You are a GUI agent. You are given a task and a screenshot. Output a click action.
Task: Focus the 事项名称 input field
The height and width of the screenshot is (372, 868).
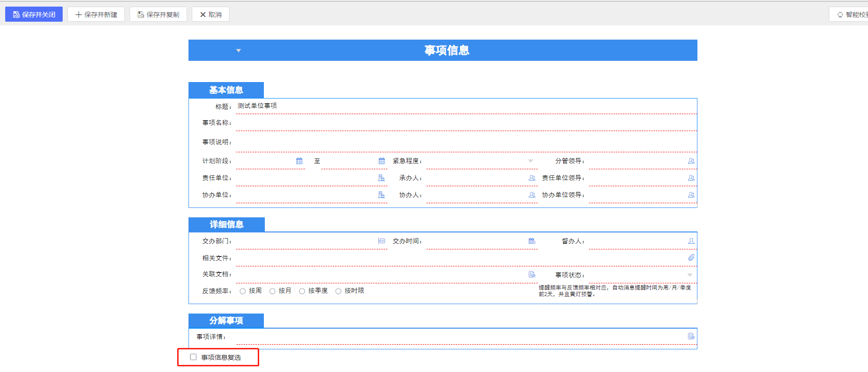pyautogui.click(x=466, y=123)
